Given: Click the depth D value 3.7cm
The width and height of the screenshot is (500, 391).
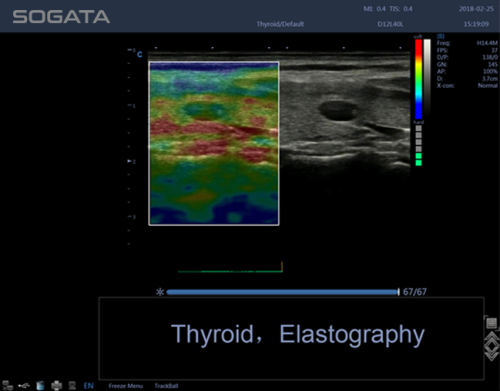Looking at the screenshot, I should coord(490,79).
